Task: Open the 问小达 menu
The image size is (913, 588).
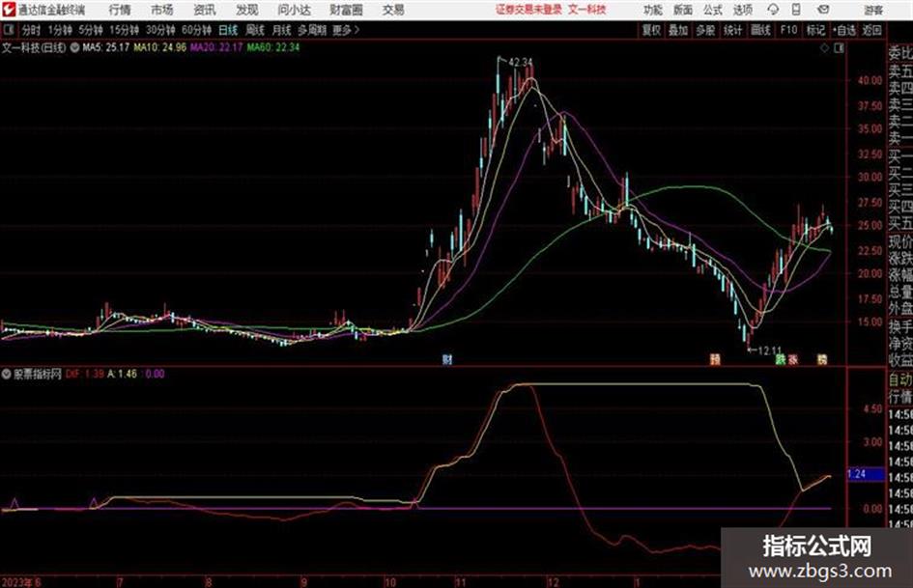Action: click(x=294, y=10)
